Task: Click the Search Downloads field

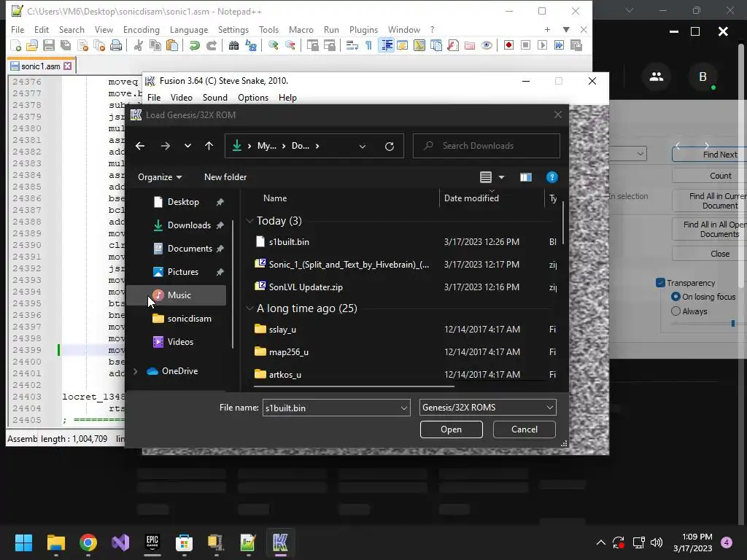Action: click(487, 146)
